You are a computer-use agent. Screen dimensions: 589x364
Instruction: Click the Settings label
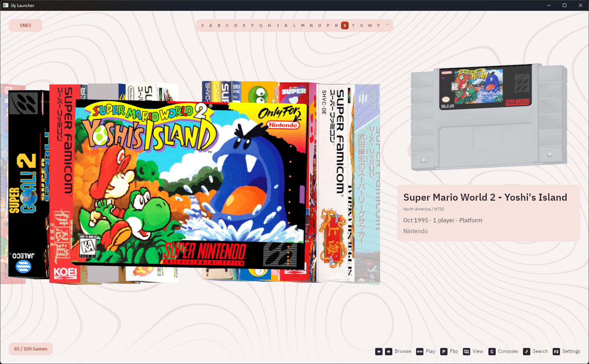click(571, 351)
